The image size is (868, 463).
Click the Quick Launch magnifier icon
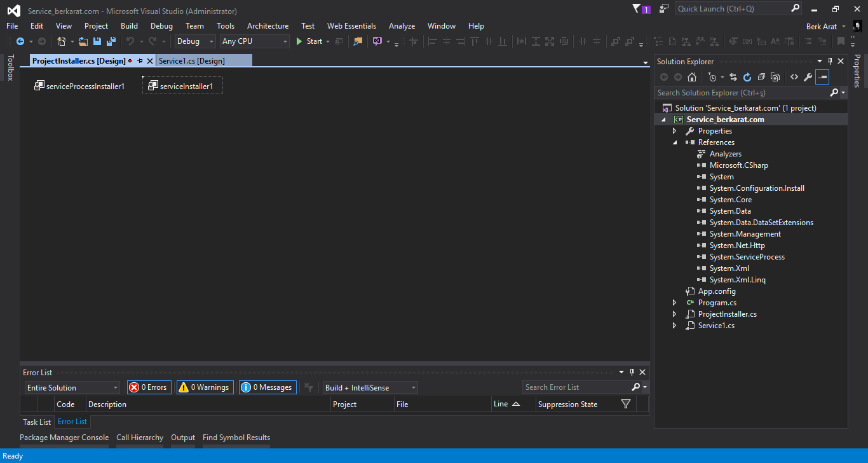pos(796,9)
